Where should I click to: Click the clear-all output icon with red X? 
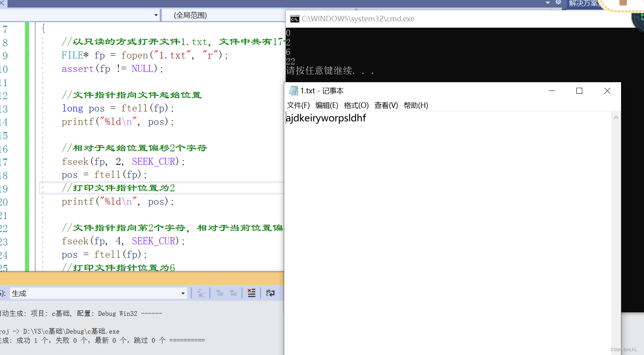point(251,293)
